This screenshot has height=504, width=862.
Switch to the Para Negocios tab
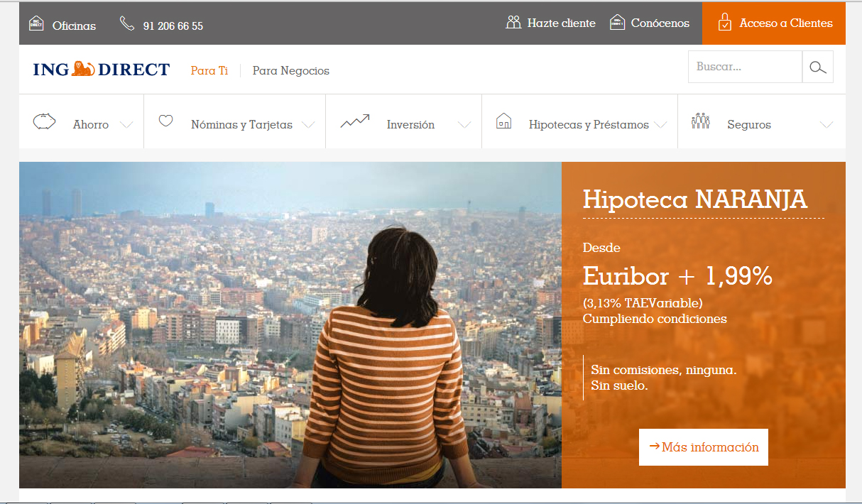pyautogui.click(x=290, y=71)
